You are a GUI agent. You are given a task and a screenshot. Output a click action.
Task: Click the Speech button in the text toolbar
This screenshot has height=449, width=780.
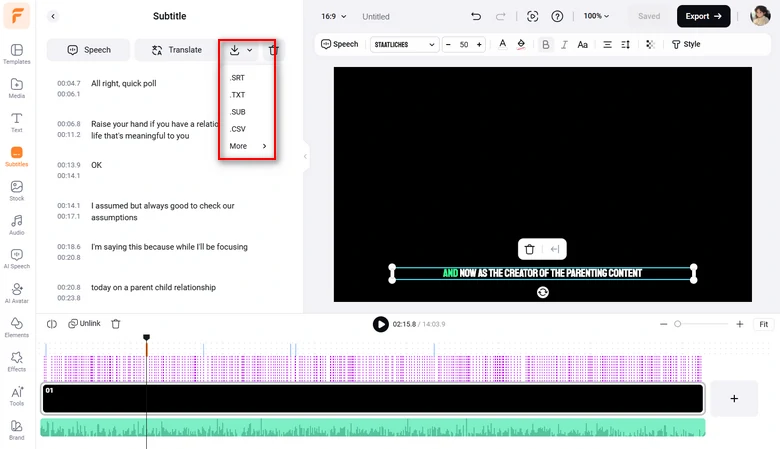pyautogui.click(x=340, y=44)
